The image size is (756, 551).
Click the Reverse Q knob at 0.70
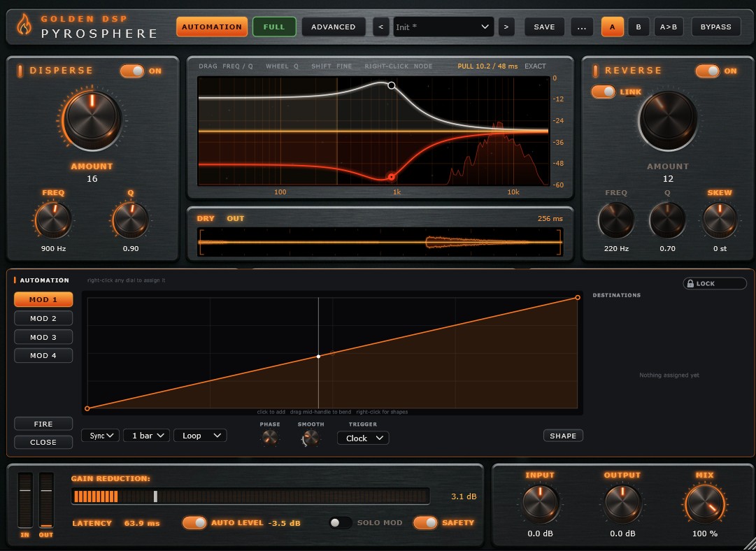[x=667, y=220]
